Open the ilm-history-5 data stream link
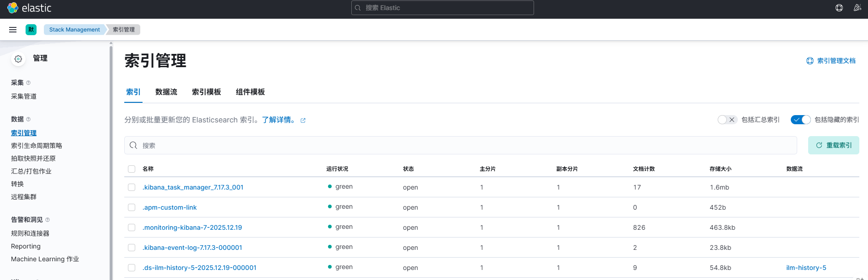This screenshot has width=868, height=280. click(806, 268)
